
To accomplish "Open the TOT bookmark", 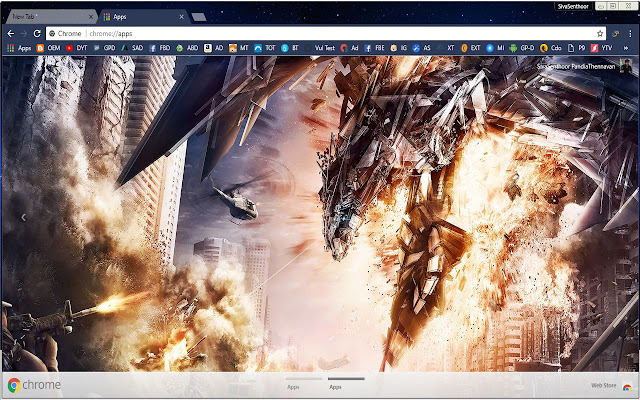I will pyautogui.click(x=265, y=48).
